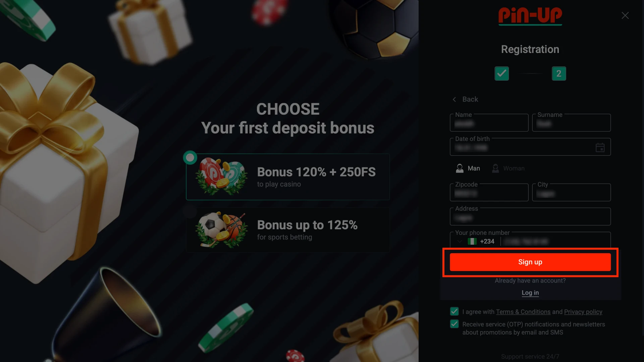Open the Log in link
Screen dimensions: 644x362
pyautogui.click(x=530, y=293)
